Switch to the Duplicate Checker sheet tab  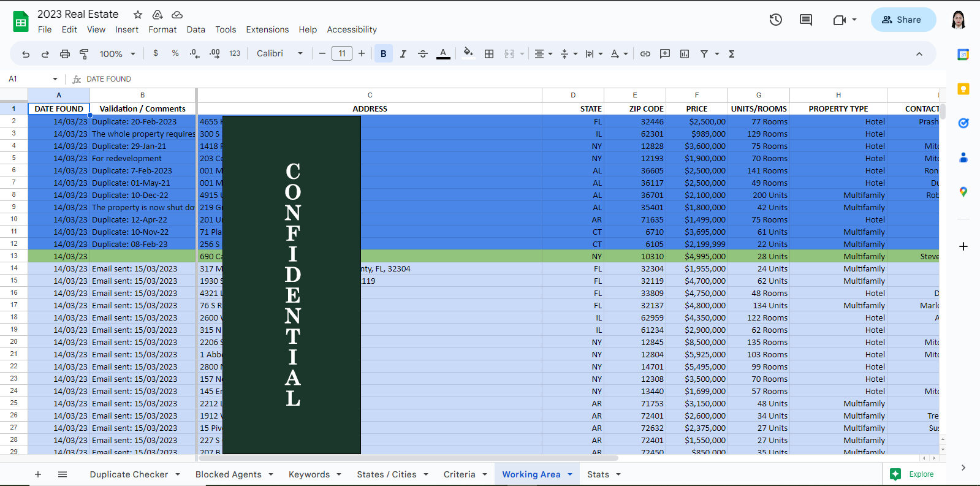pos(129,474)
